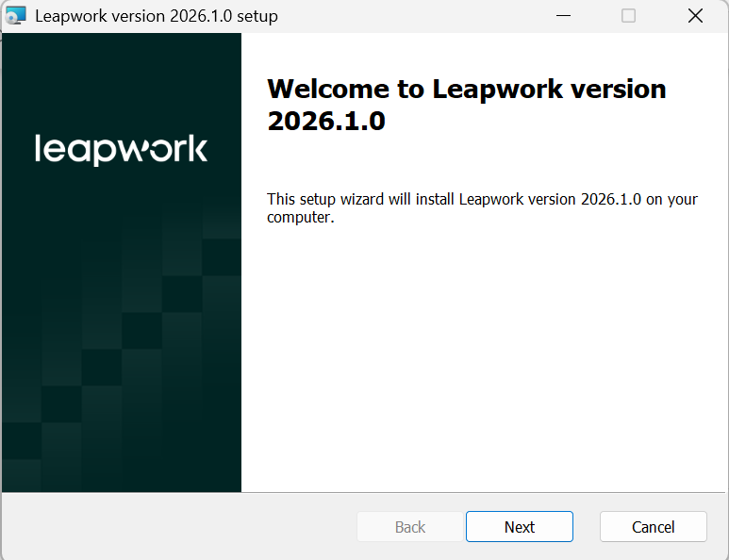729x560 pixels.
Task: Click the leapwork logo banner
Action: click(122, 263)
